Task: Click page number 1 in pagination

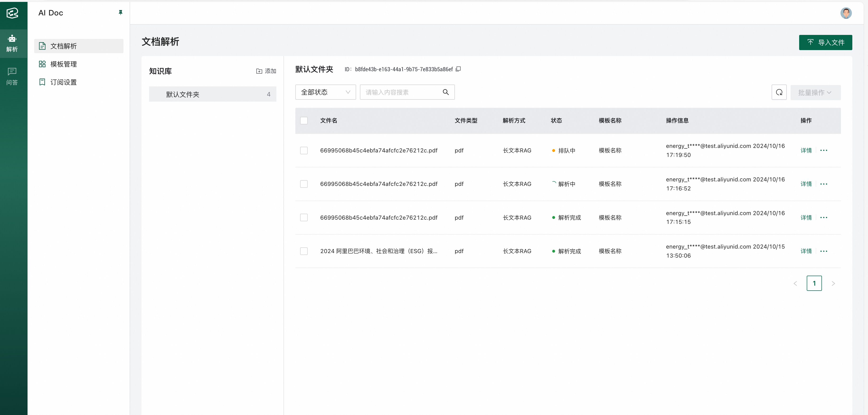Action: [814, 283]
